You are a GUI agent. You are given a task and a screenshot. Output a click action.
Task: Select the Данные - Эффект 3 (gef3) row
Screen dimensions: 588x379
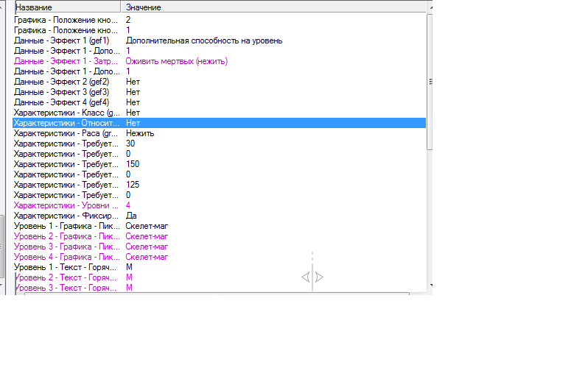pos(220,92)
